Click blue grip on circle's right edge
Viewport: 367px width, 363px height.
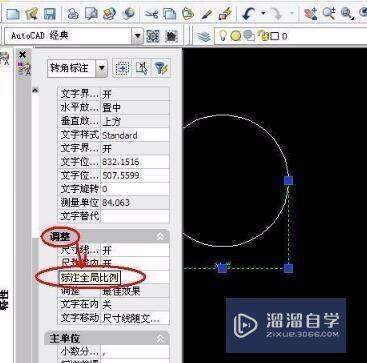pos(289,181)
